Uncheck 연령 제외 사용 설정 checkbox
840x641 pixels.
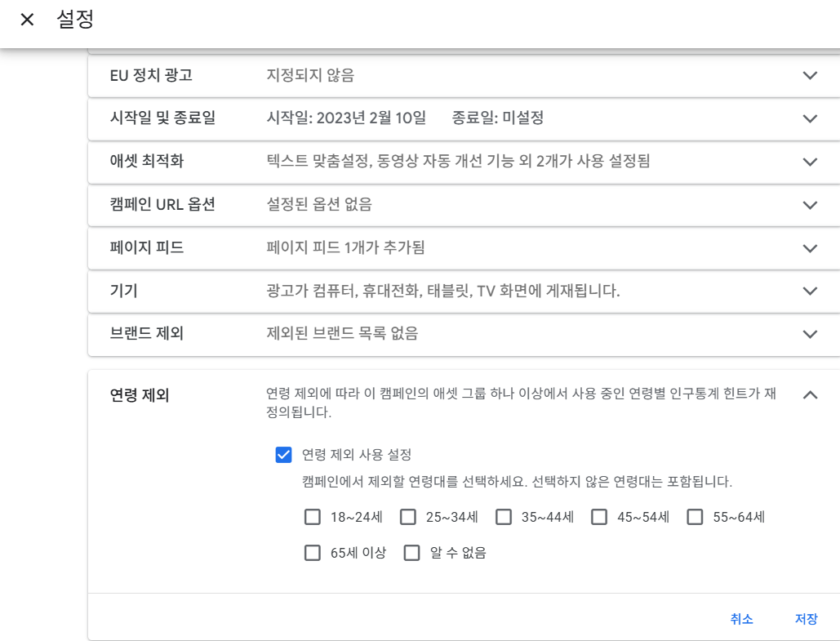(284, 455)
